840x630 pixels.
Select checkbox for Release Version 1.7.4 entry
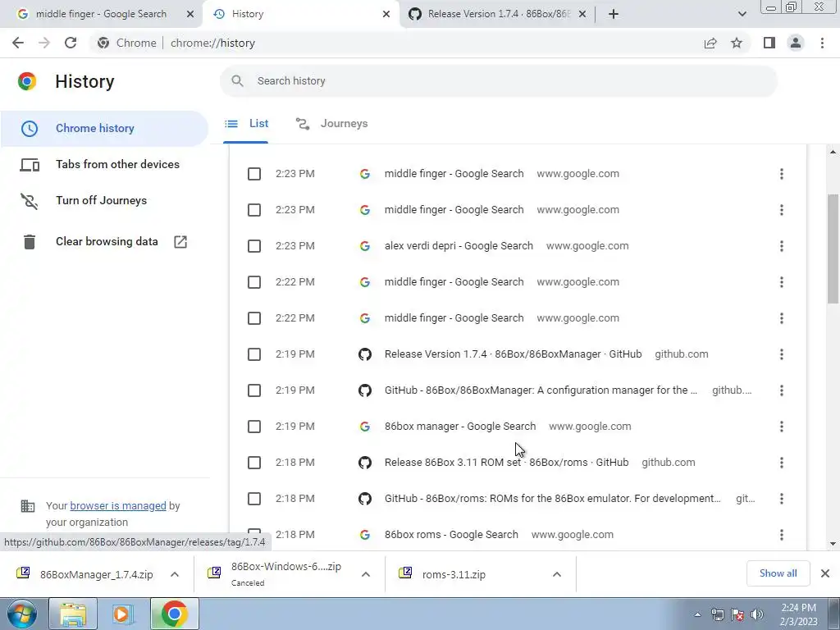tap(254, 354)
